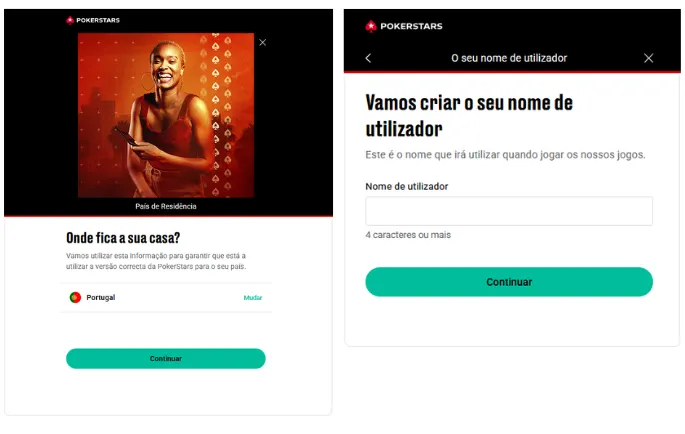Click the Mudar link to change country

[253, 298]
